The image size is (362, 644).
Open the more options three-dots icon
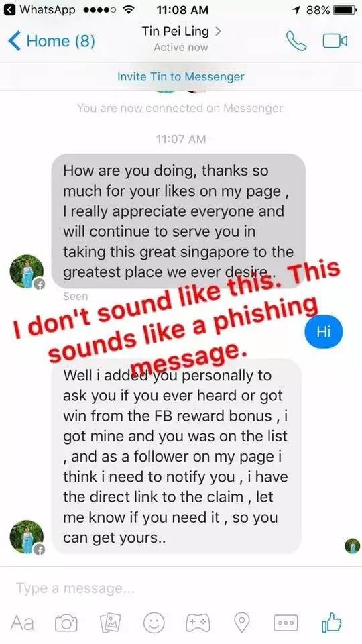286,623
